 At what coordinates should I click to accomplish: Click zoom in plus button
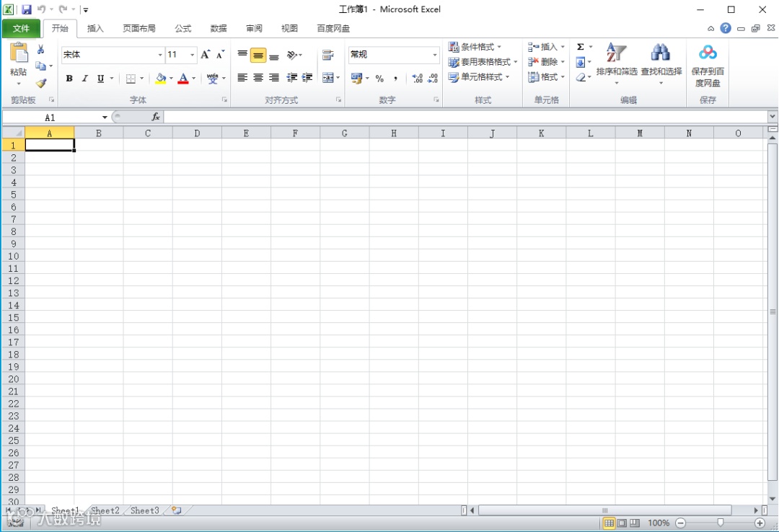[x=760, y=523]
